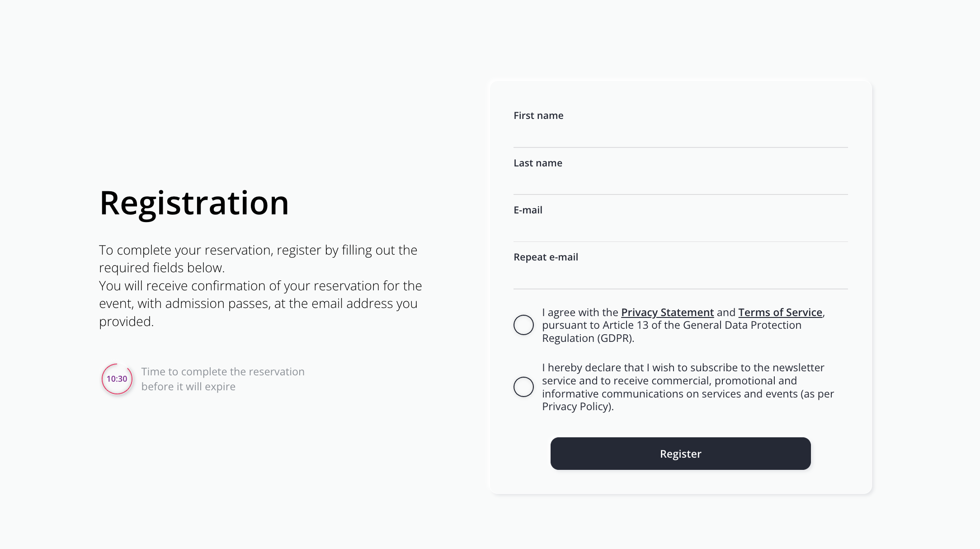Click the E-mail field label
980x549 pixels.
point(528,210)
